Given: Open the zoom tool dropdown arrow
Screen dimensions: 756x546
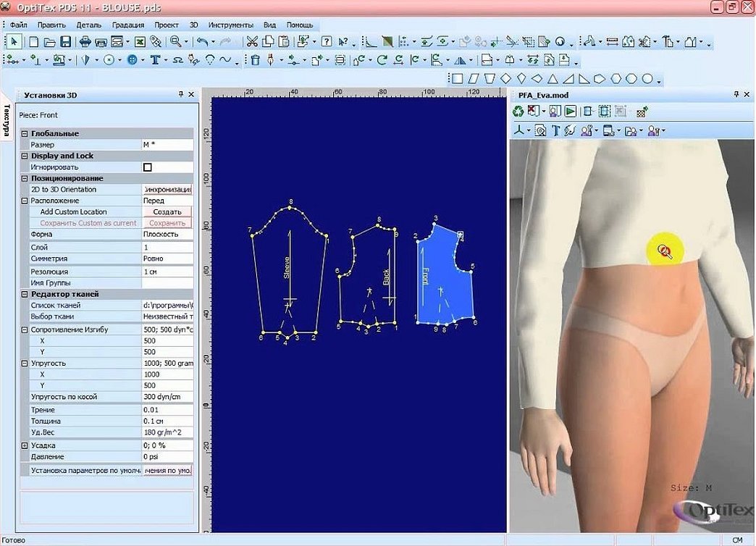Looking at the screenshot, I should 186,43.
